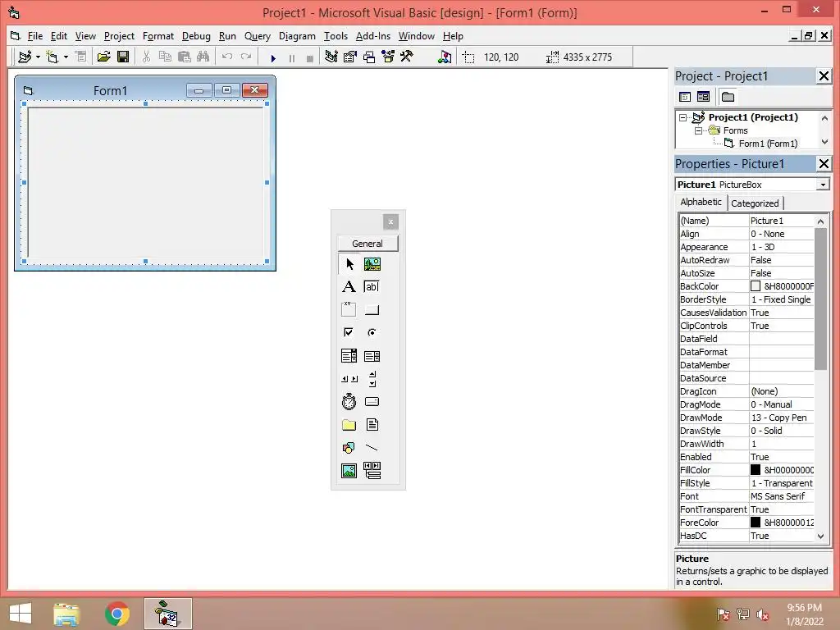
Task: Open the Picture1 PictureBox object dropdown
Action: [823, 185]
